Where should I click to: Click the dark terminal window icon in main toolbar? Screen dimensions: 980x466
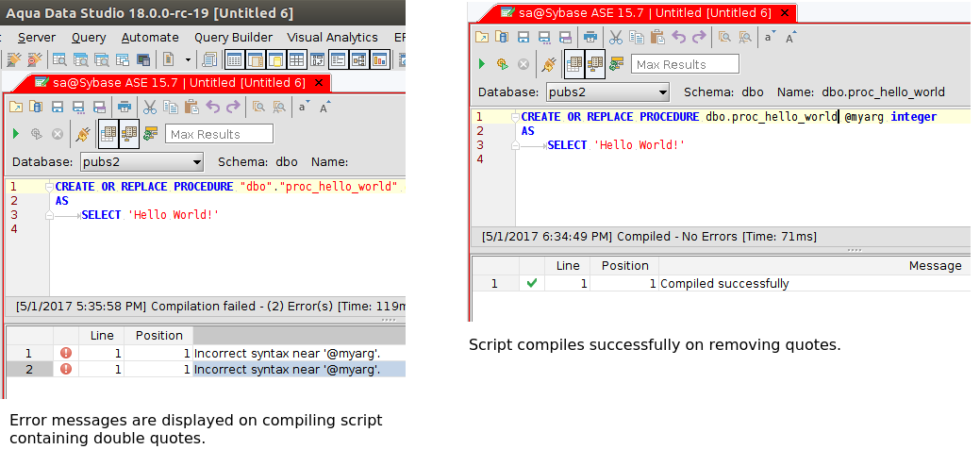coord(143,60)
